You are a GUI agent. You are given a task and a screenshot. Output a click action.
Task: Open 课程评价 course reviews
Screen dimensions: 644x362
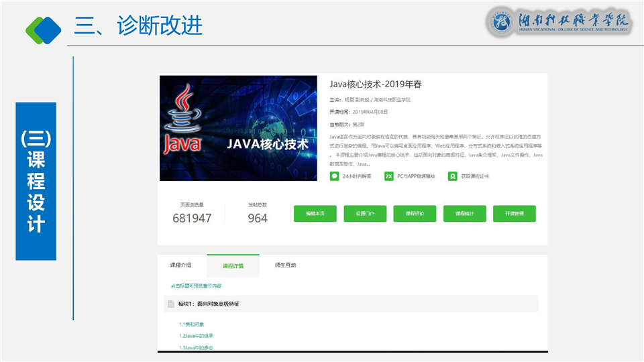click(415, 213)
